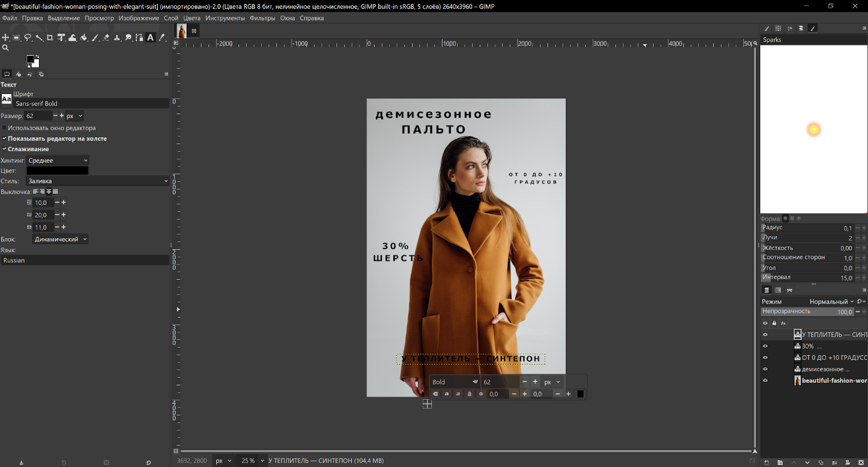This screenshot has height=467, width=868.
Task: Toggle the 'Сглаживание' antialiasing checkbox
Action: (4, 149)
